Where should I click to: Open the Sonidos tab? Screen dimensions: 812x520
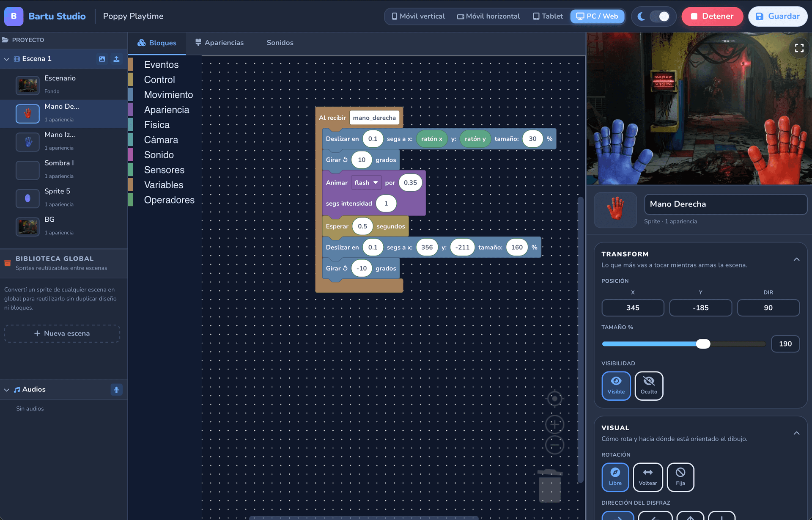(x=280, y=43)
